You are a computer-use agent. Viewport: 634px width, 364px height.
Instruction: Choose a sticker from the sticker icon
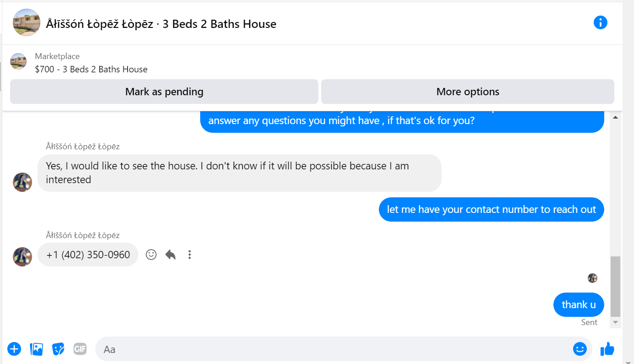pos(58,349)
